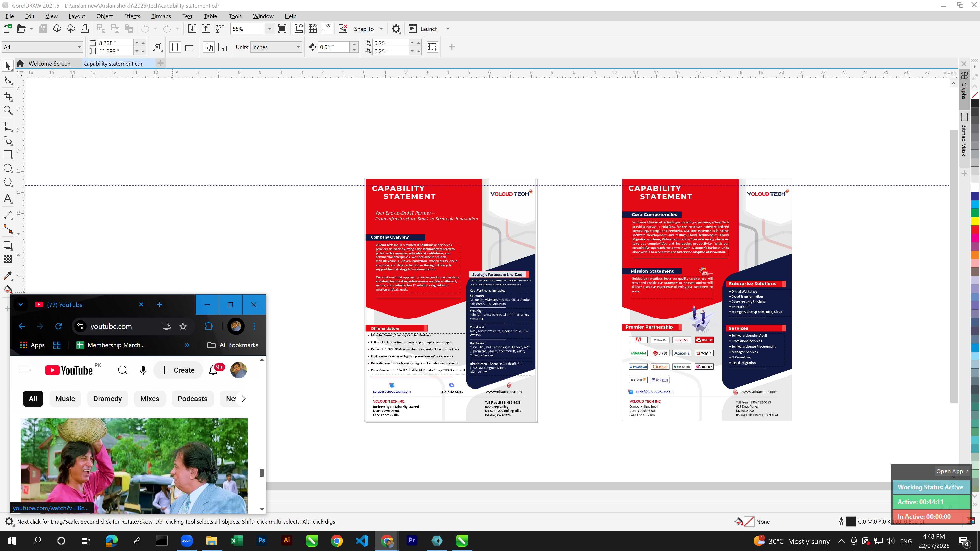Pick the No Color swatch in palette

[x=975, y=95]
